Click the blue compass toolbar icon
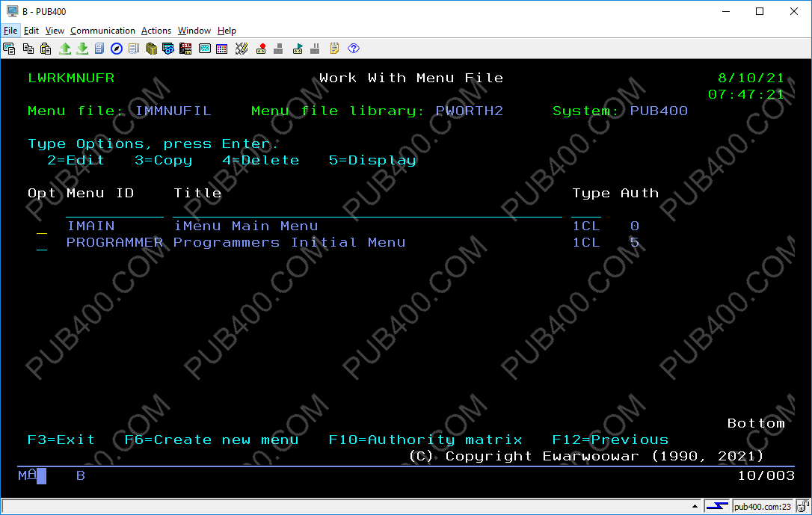Image resolution: width=812 pixels, height=515 pixels. click(117, 49)
